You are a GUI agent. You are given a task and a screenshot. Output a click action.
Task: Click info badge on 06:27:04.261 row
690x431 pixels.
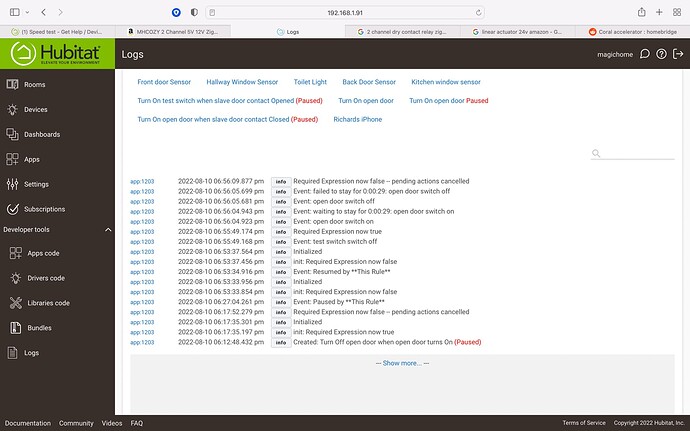click(x=281, y=302)
